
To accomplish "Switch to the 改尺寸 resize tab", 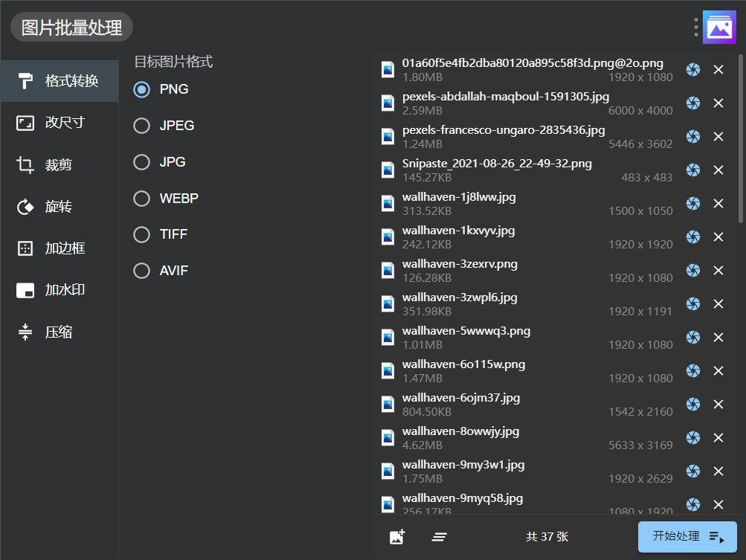I will coord(59,123).
